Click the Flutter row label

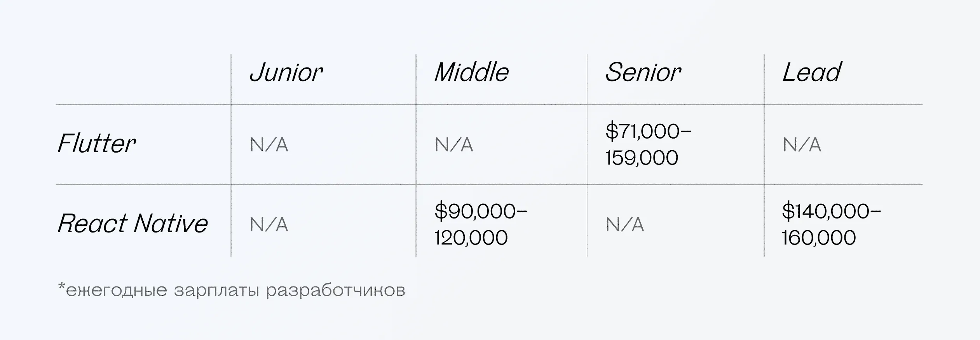pyautogui.click(x=97, y=144)
